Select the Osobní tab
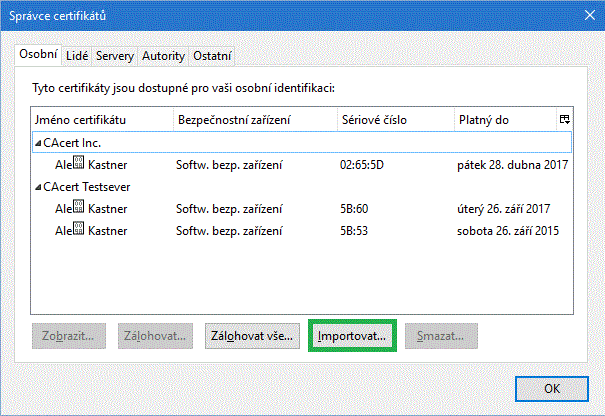The height and width of the screenshot is (416, 605). pyautogui.click(x=39, y=54)
